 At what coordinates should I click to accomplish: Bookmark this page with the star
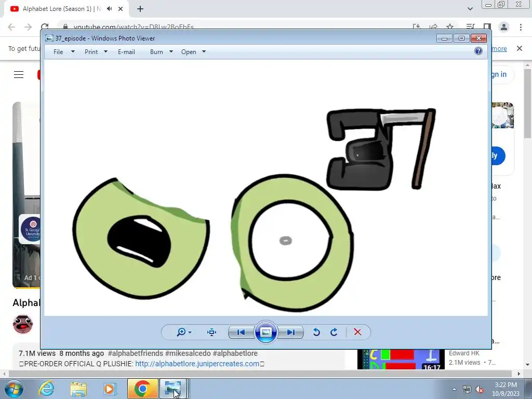450,27
